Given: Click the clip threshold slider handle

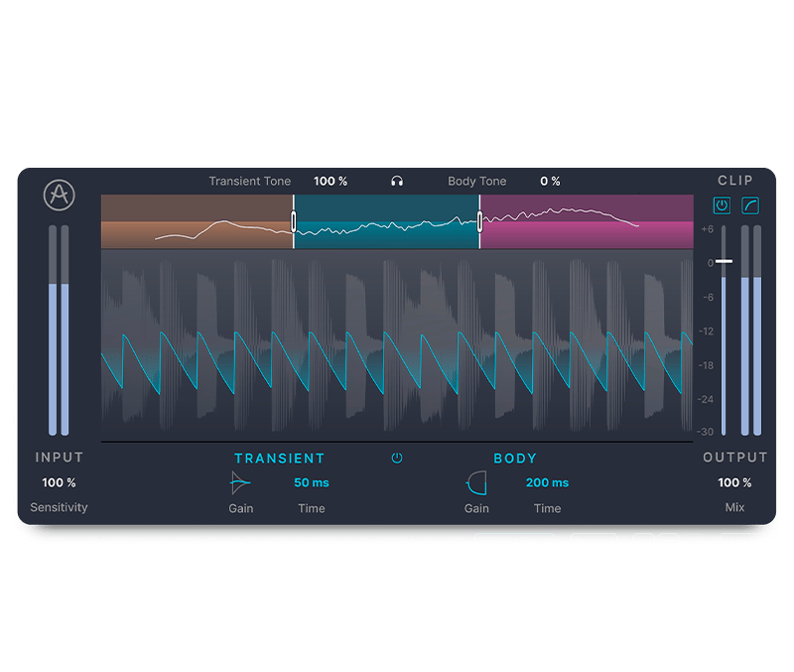Looking at the screenshot, I should [724, 262].
